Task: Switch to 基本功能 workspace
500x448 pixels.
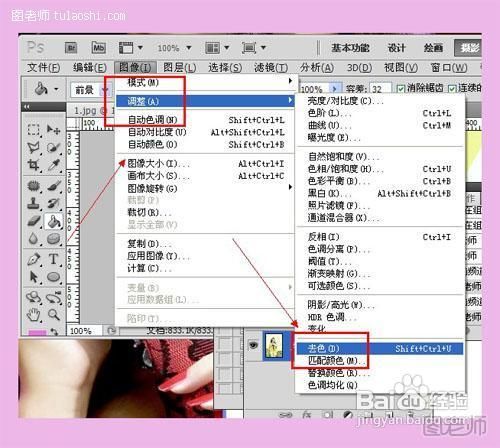Action: (350, 48)
